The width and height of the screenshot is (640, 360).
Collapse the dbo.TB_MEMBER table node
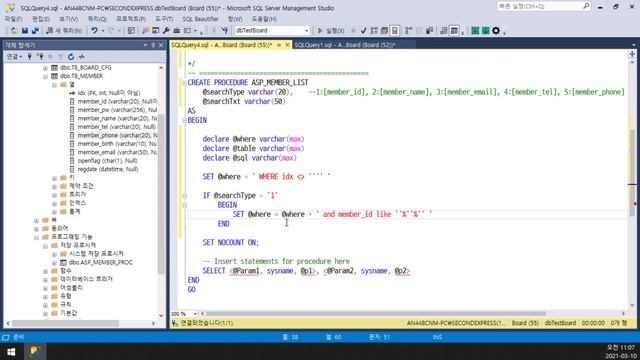46,76
